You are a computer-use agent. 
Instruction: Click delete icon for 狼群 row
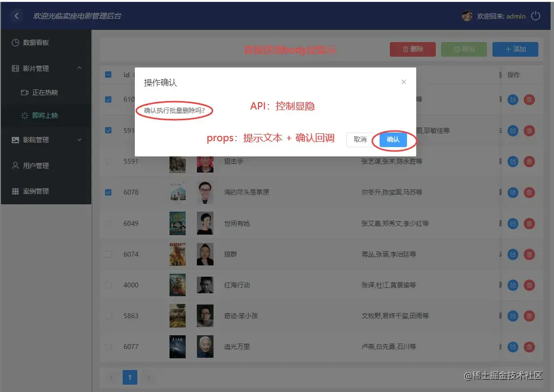[529, 254]
